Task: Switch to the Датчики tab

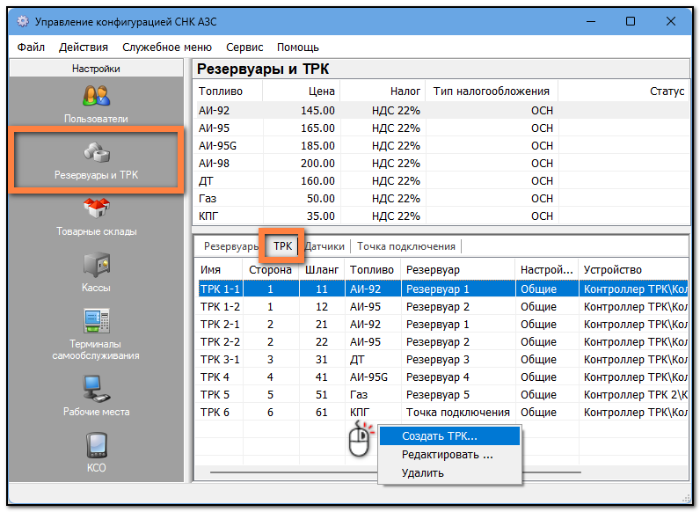Action: 325,246
